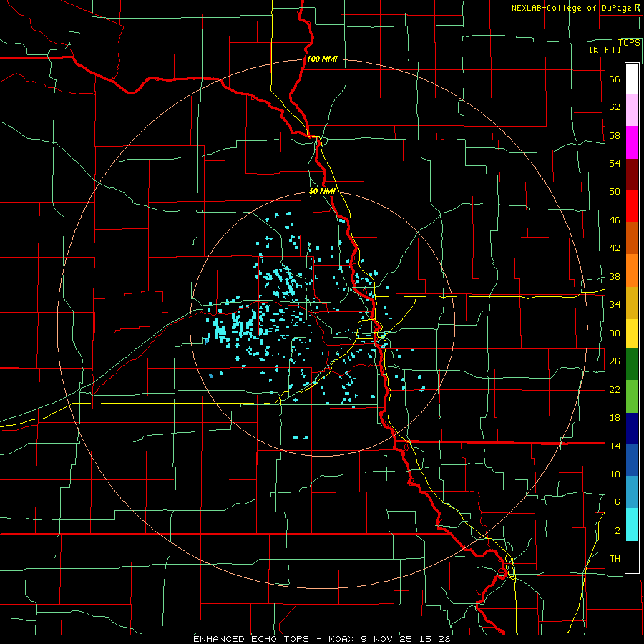Click the 18 value on the legend scale
This screenshot has width=644, height=644.
615,418
